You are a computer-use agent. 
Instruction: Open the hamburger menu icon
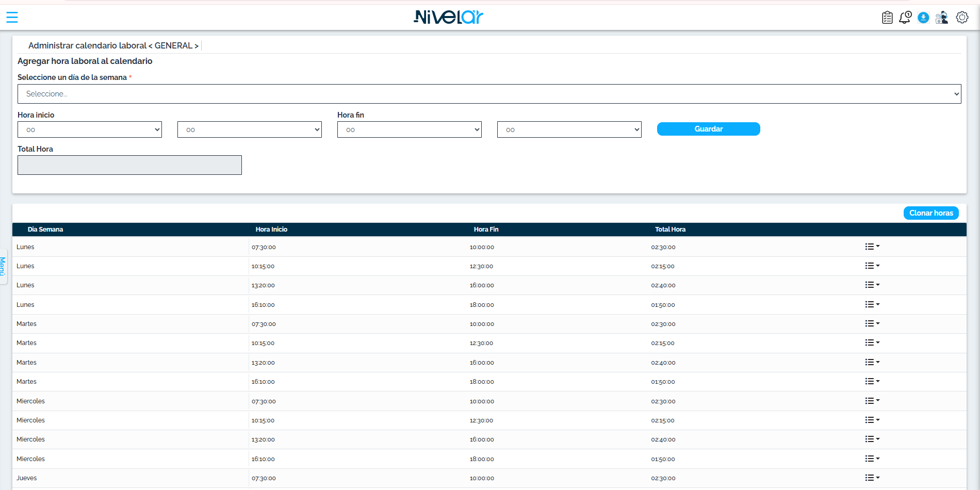[12, 18]
